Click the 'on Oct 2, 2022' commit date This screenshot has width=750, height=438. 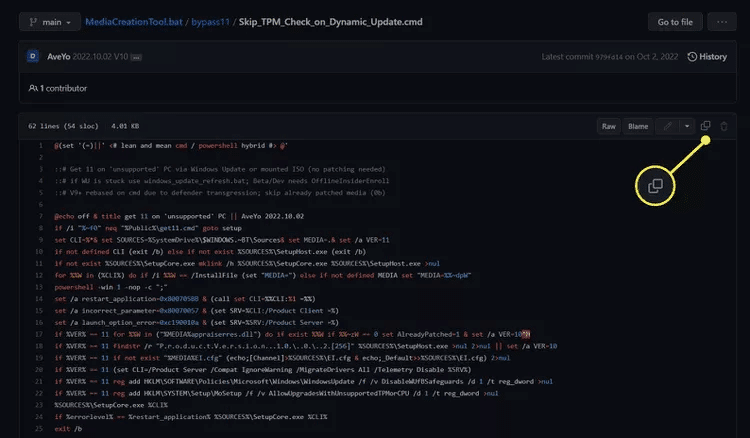point(651,56)
